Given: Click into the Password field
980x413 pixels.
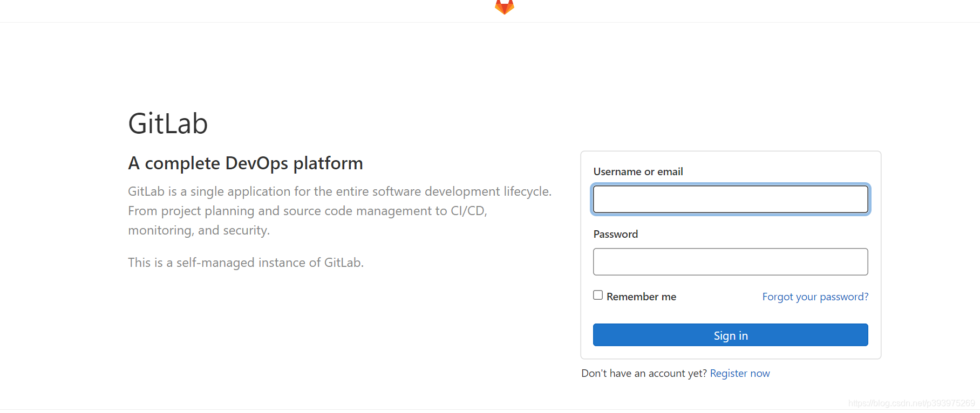Looking at the screenshot, I should point(731,261).
